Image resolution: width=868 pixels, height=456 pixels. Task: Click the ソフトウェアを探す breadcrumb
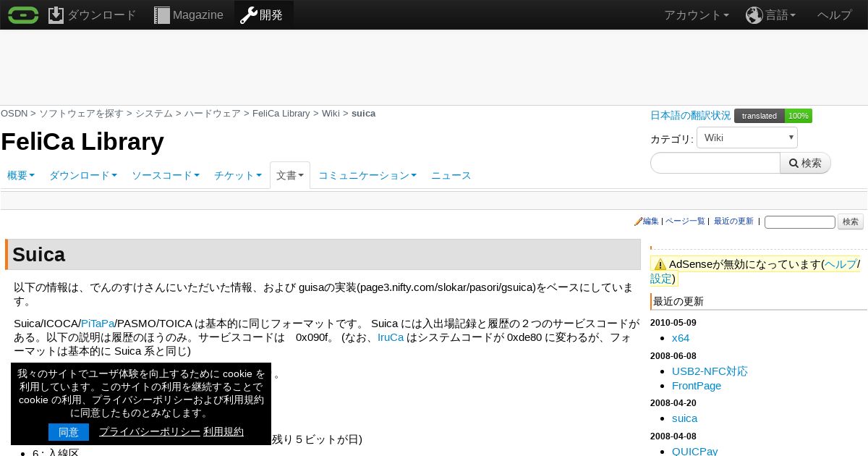(x=81, y=114)
